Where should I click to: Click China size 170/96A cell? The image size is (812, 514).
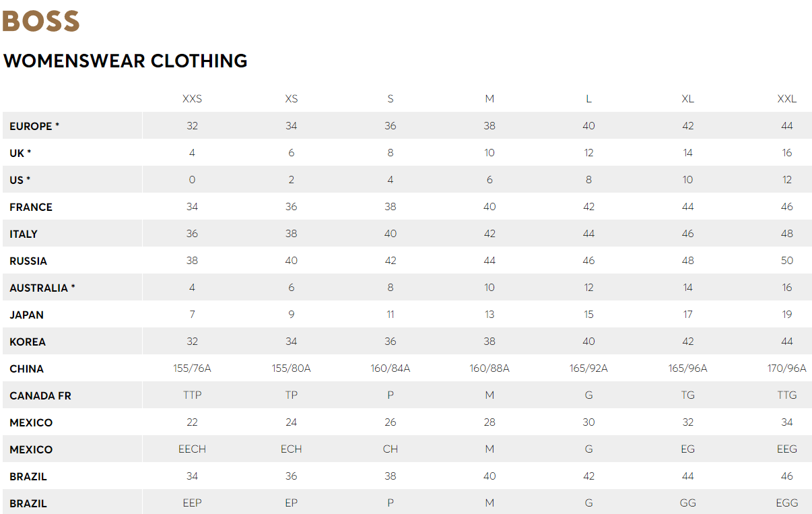[786, 368]
